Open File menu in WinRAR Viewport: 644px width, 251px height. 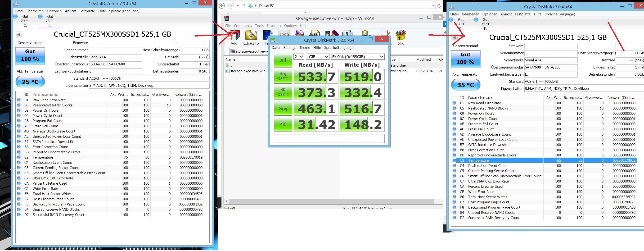point(228,26)
